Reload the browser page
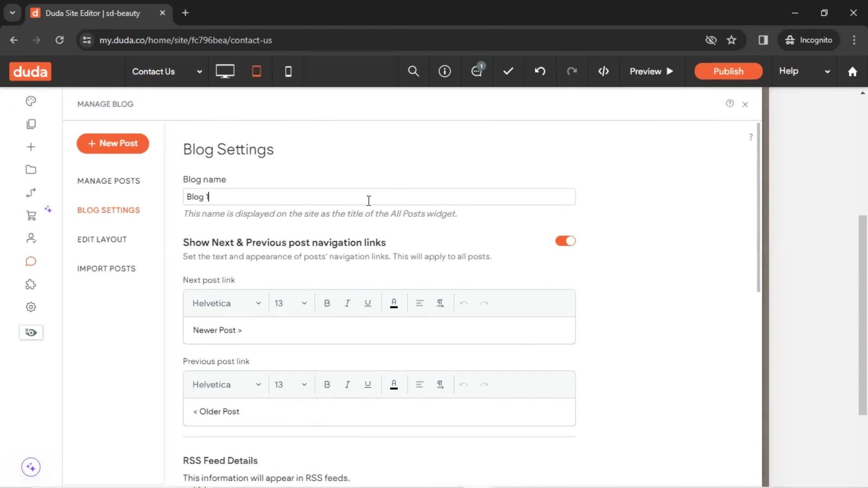 pyautogui.click(x=59, y=40)
